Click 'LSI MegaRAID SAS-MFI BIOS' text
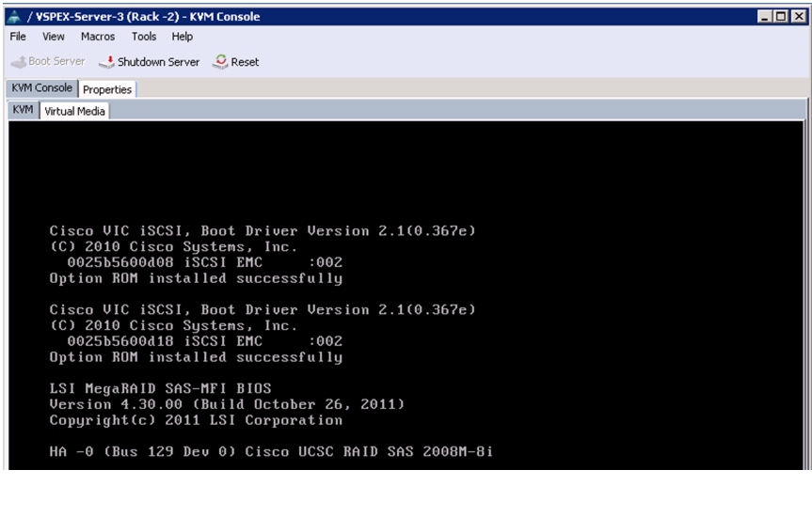The height and width of the screenshot is (517, 812). tap(161, 388)
